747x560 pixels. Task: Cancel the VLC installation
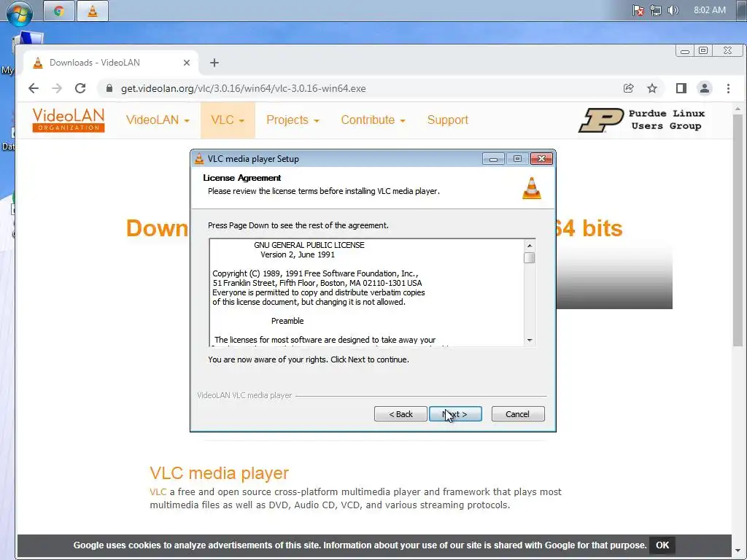[x=518, y=414]
